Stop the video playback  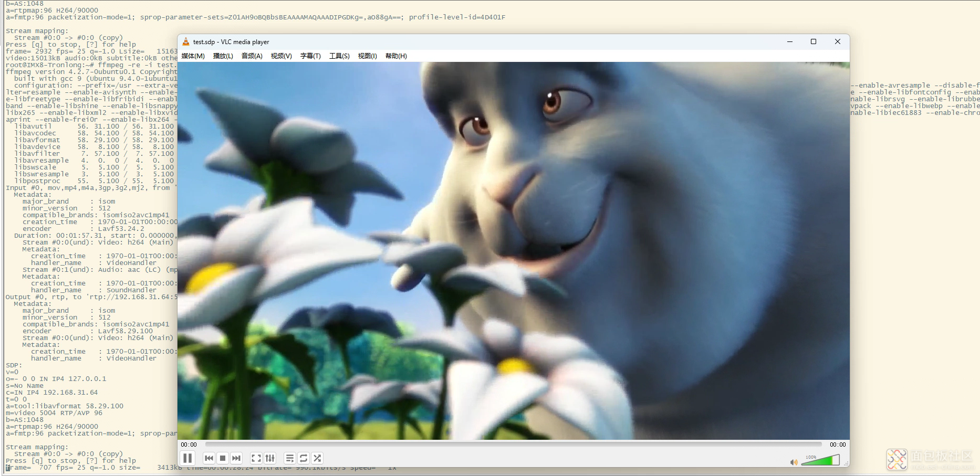[x=223, y=458]
